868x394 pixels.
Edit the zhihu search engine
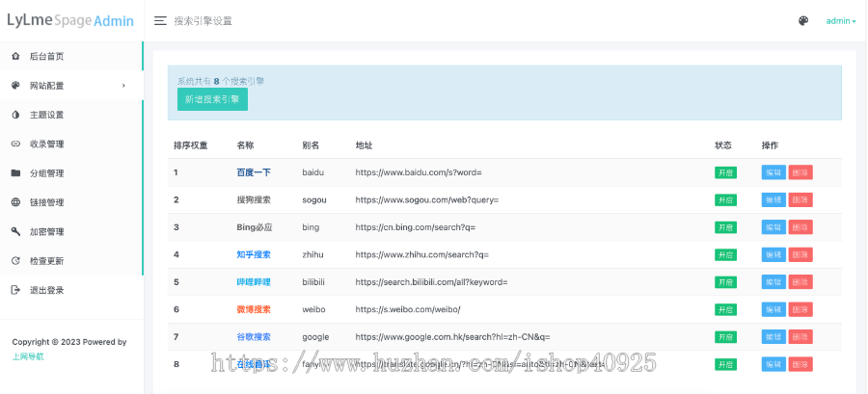pyautogui.click(x=773, y=254)
